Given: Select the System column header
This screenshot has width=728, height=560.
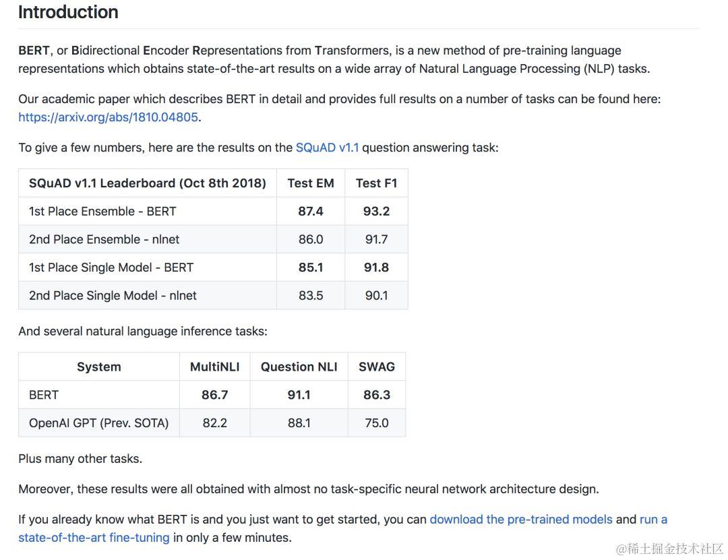Looking at the screenshot, I should point(99,367).
